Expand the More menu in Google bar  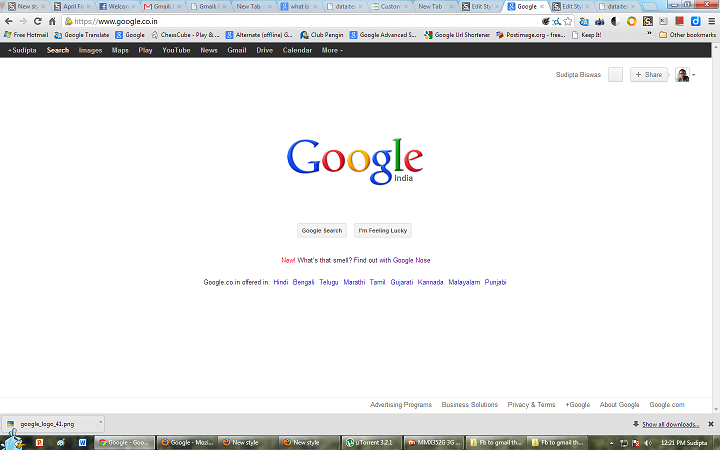tap(332, 50)
